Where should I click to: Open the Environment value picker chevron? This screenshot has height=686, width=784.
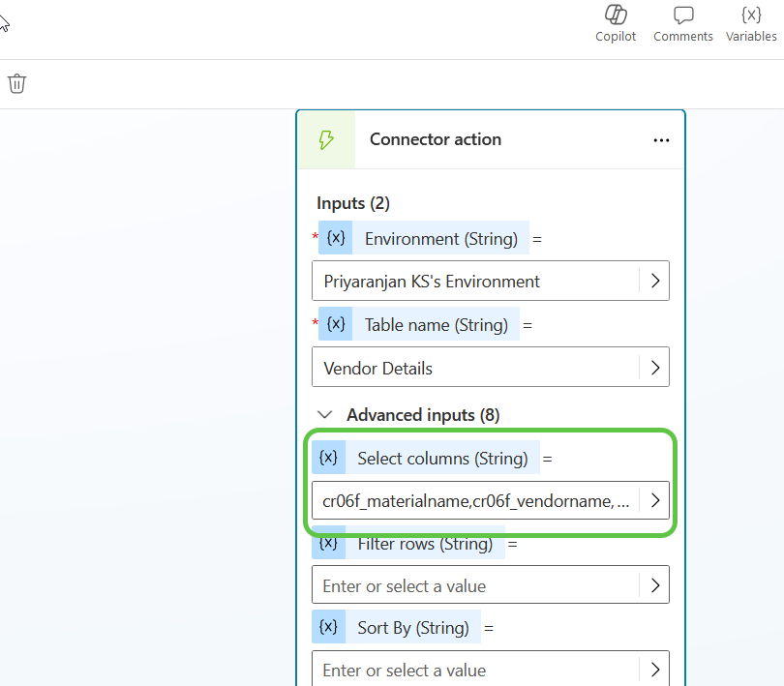[x=655, y=281]
